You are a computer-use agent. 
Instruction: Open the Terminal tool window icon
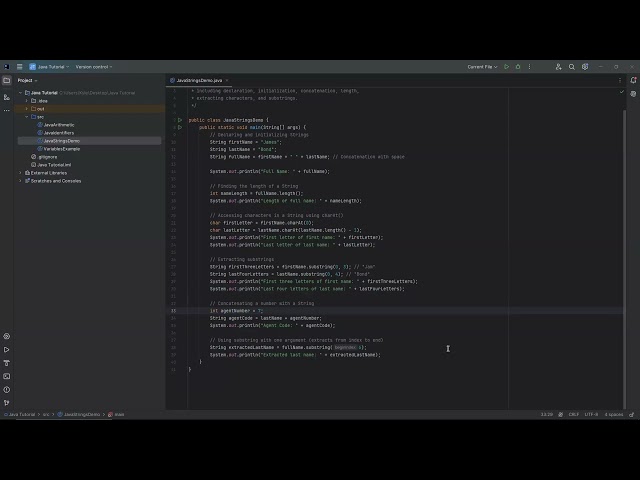pos(7,376)
